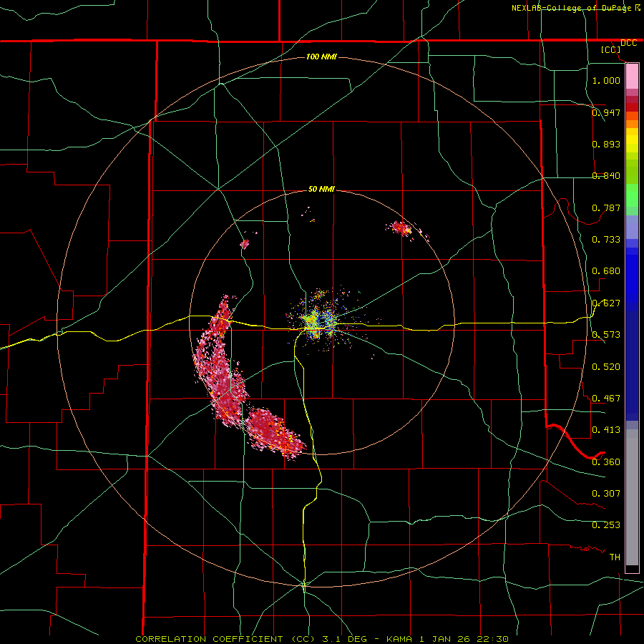The width and height of the screenshot is (644, 644).
Task: Select the 0.573 legend value
Action: tap(606, 335)
